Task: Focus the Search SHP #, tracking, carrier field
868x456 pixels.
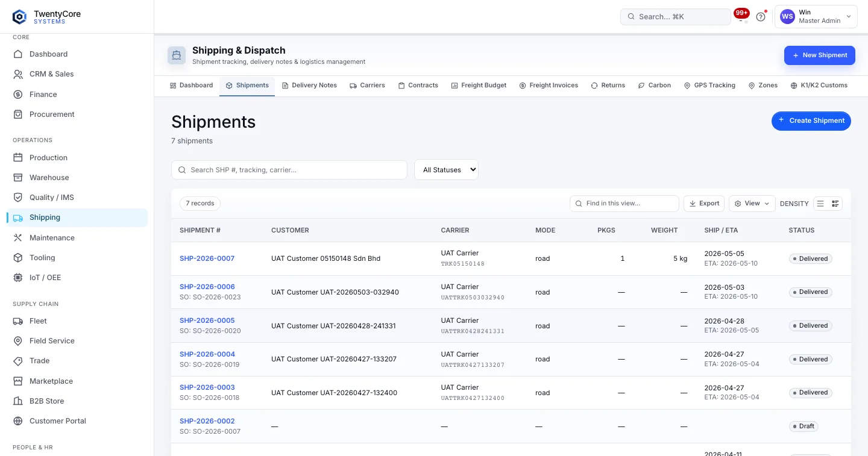Action: coord(289,170)
